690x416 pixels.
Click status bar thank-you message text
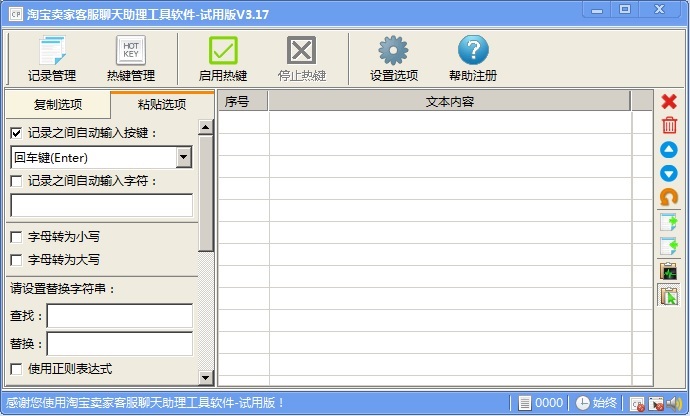point(145,402)
